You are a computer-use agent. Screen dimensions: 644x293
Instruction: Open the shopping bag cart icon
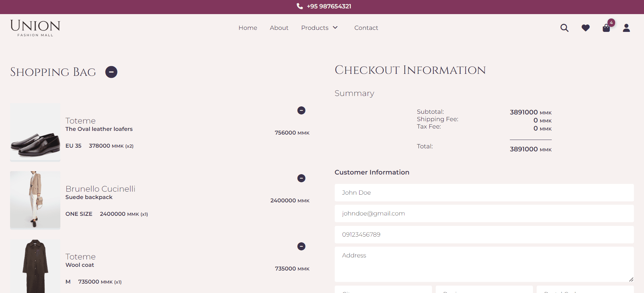pos(606,28)
